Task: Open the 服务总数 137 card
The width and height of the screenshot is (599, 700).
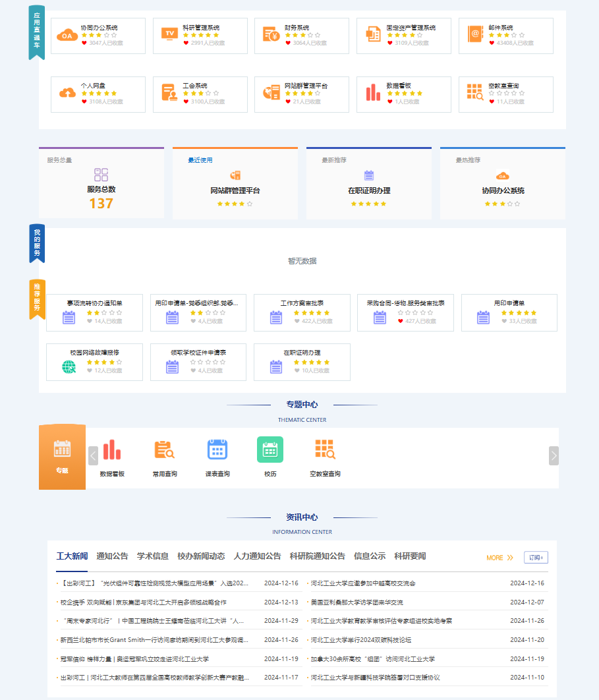Action: (101, 185)
